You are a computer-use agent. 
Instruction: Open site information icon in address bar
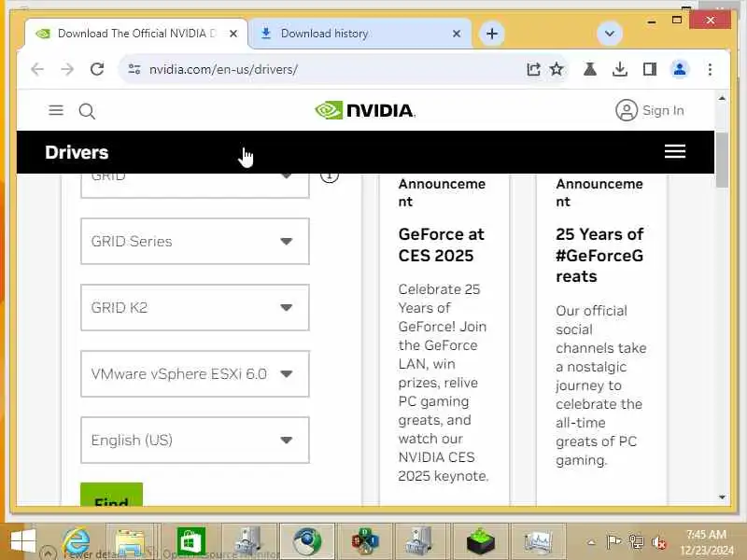[134, 69]
